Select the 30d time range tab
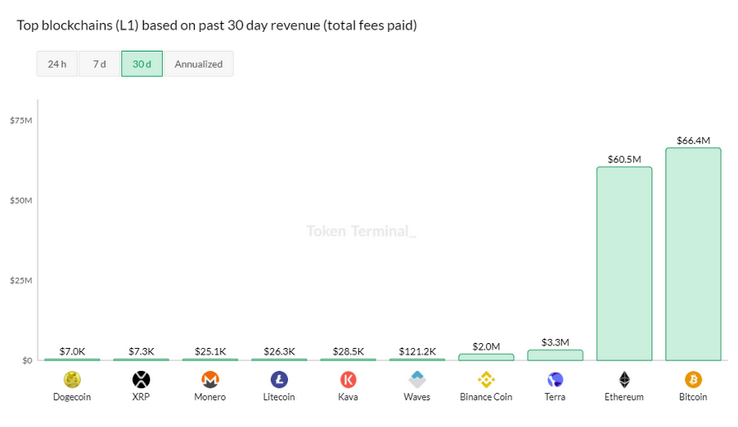738x427 pixels. click(141, 64)
